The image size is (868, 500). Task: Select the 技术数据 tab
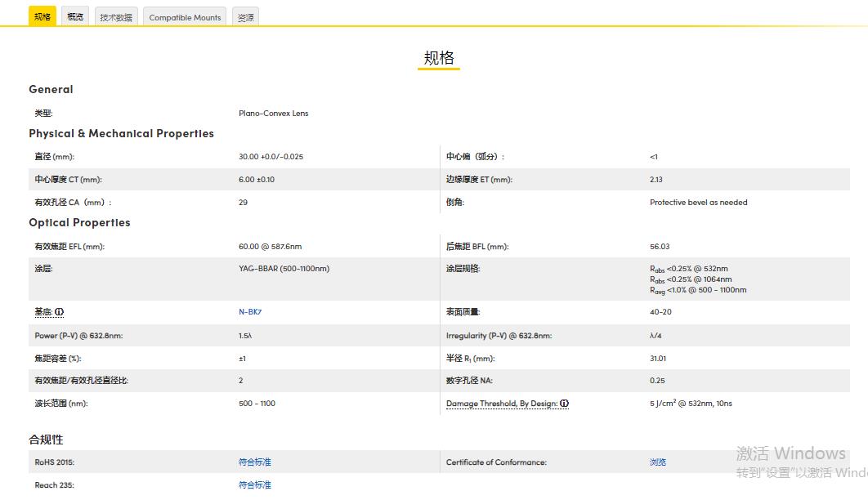coord(115,16)
